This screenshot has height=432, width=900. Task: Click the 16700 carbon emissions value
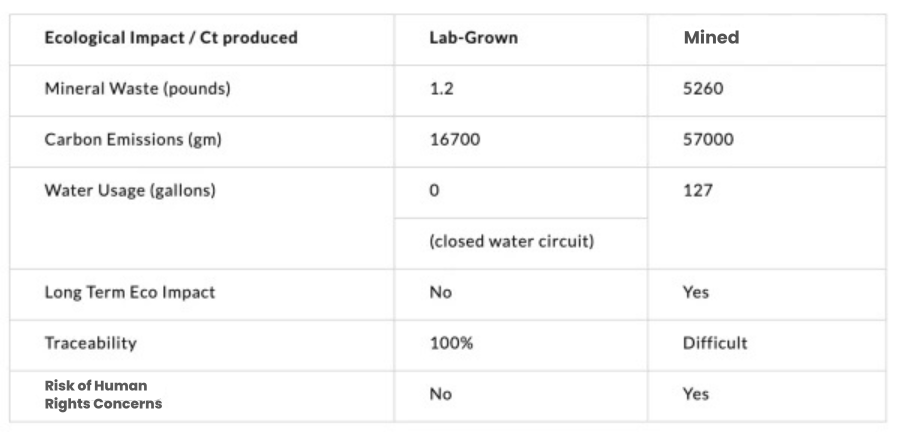pyautogui.click(x=455, y=139)
